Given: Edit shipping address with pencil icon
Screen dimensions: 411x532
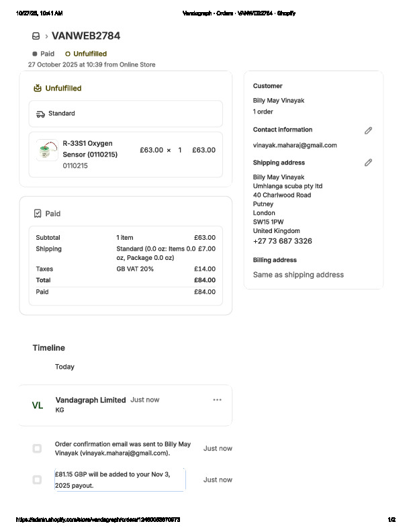Looking at the screenshot, I should (368, 163).
